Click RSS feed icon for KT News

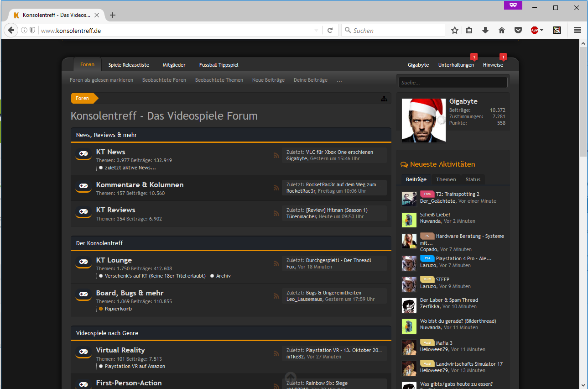click(x=276, y=155)
